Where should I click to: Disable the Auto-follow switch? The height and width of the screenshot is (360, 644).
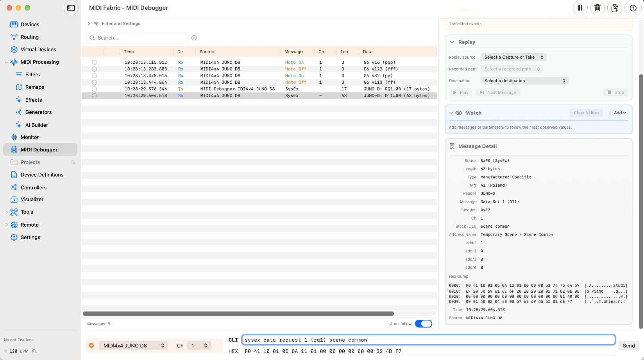424,324
